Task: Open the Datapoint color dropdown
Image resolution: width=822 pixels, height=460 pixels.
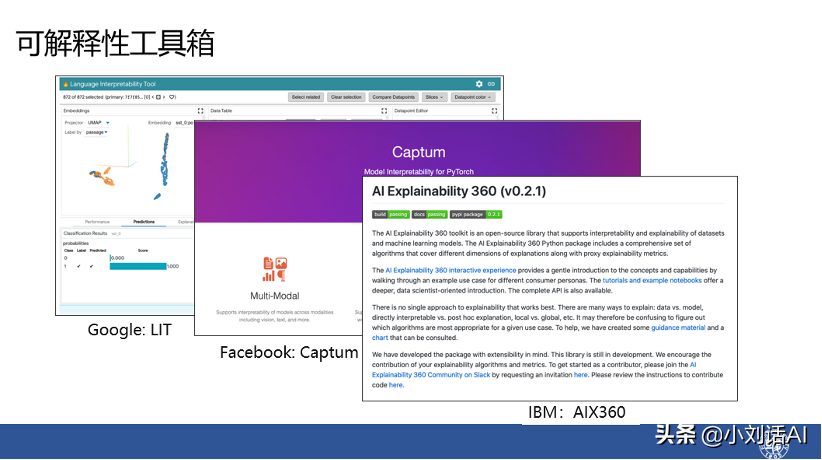Action: [472, 97]
